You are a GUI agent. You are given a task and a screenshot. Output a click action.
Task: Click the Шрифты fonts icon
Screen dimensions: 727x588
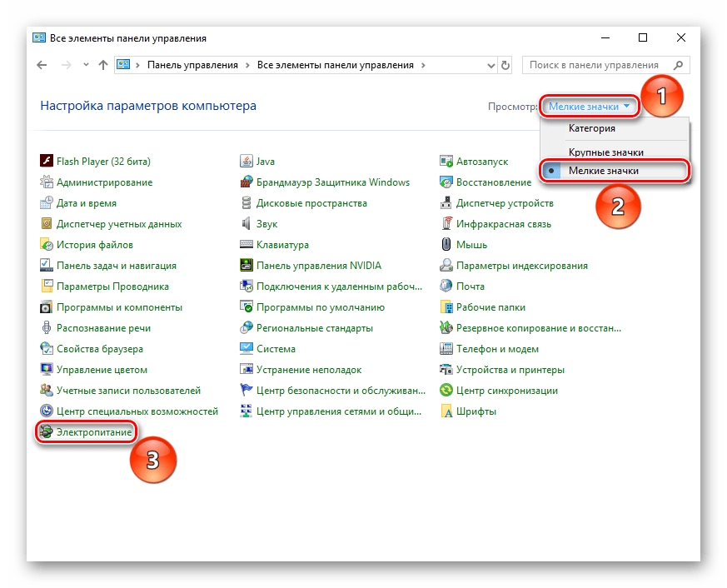pos(446,411)
